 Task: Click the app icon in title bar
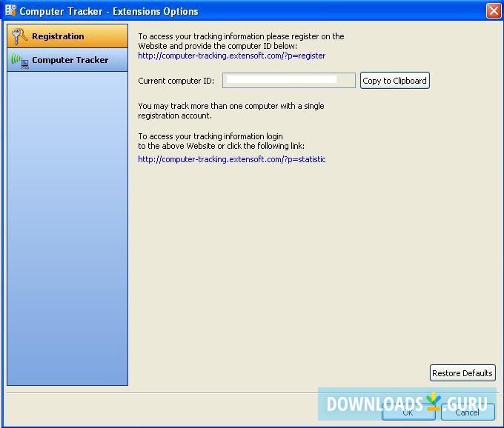(x=10, y=10)
